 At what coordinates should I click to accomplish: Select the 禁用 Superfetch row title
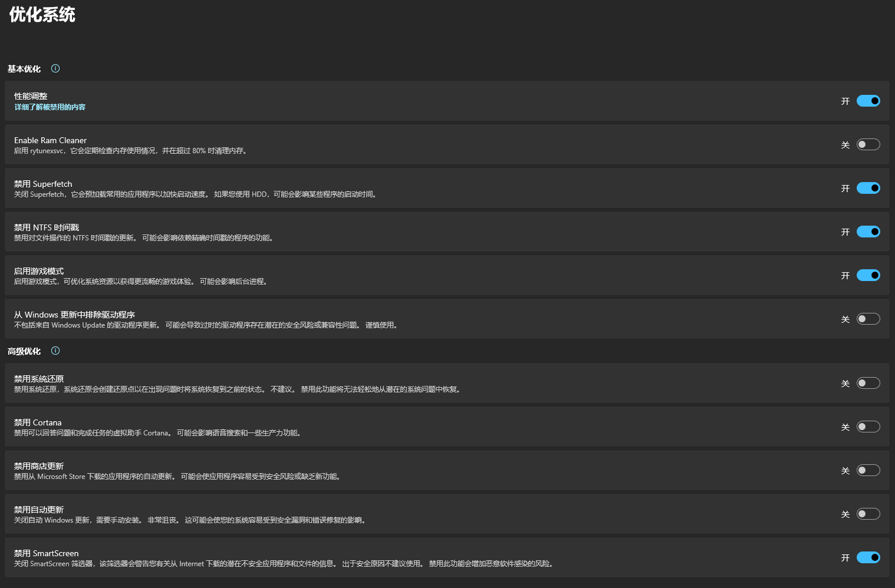pos(43,184)
